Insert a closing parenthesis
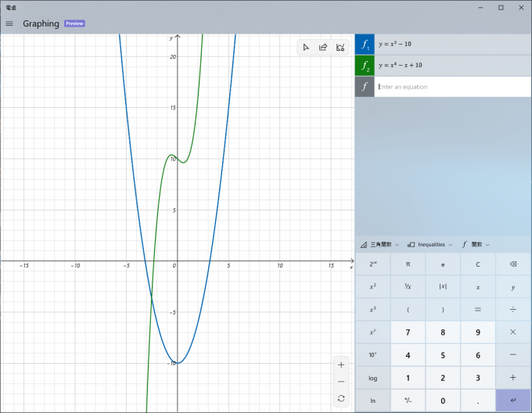This screenshot has width=532, height=413. click(x=443, y=310)
